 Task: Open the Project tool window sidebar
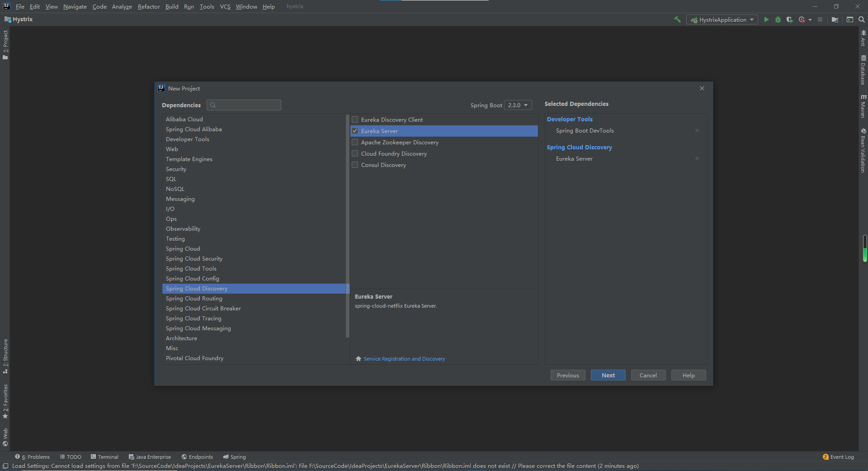pos(5,44)
